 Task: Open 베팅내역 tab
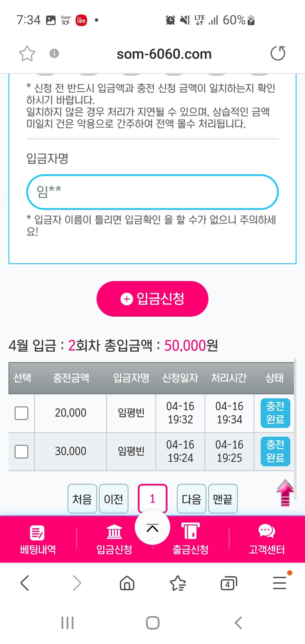coord(38,539)
